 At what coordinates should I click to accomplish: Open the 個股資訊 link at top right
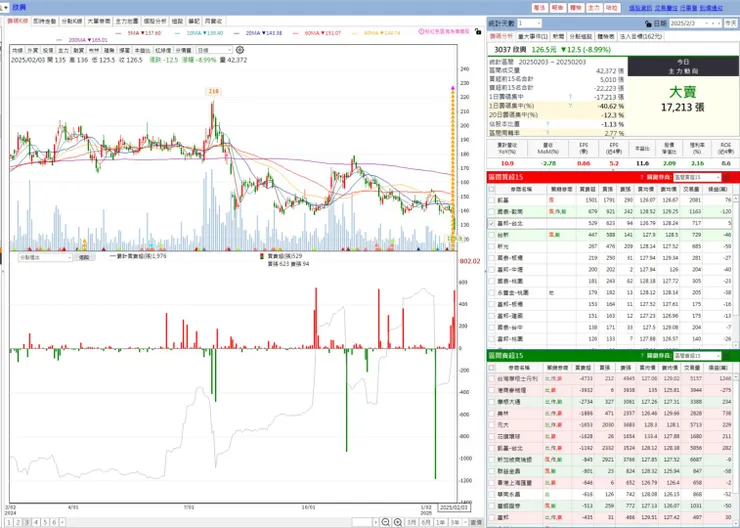[x=640, y=8]
